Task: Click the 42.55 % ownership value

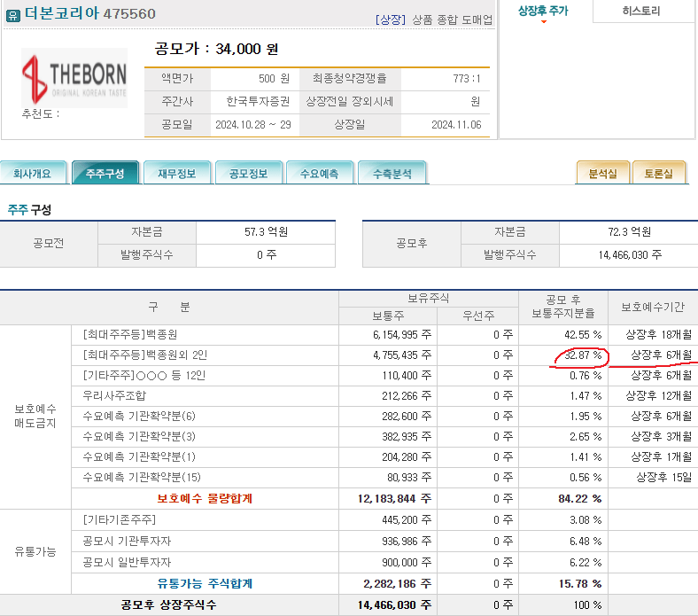Action: [583, 335]
